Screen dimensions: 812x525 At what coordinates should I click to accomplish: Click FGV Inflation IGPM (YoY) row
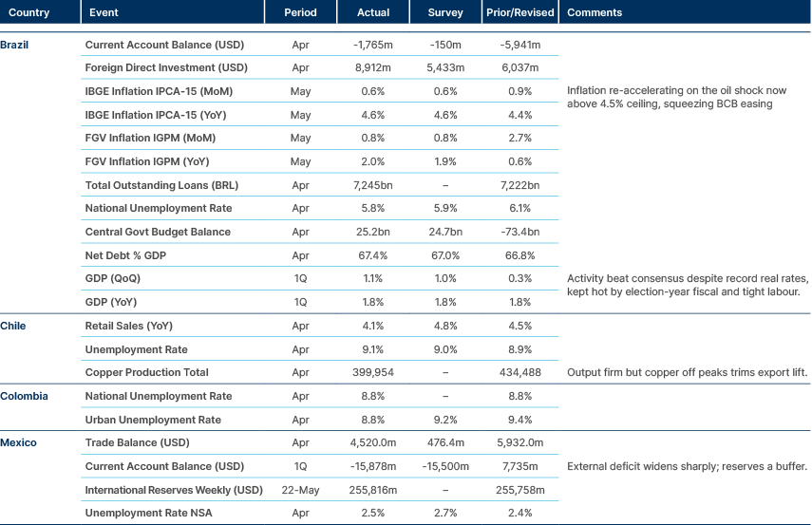(319, 161)
